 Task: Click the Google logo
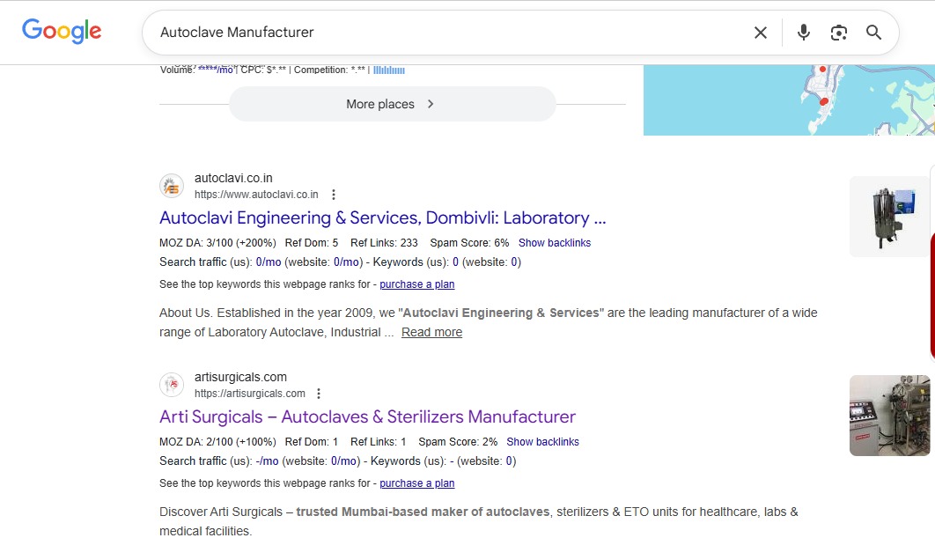62,31
